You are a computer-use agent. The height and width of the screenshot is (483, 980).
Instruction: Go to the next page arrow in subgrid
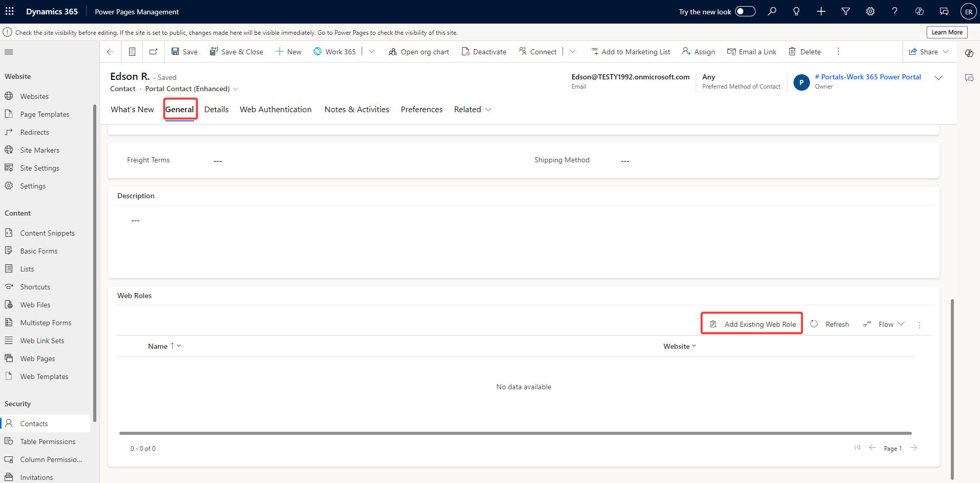(x=914, y=448)
